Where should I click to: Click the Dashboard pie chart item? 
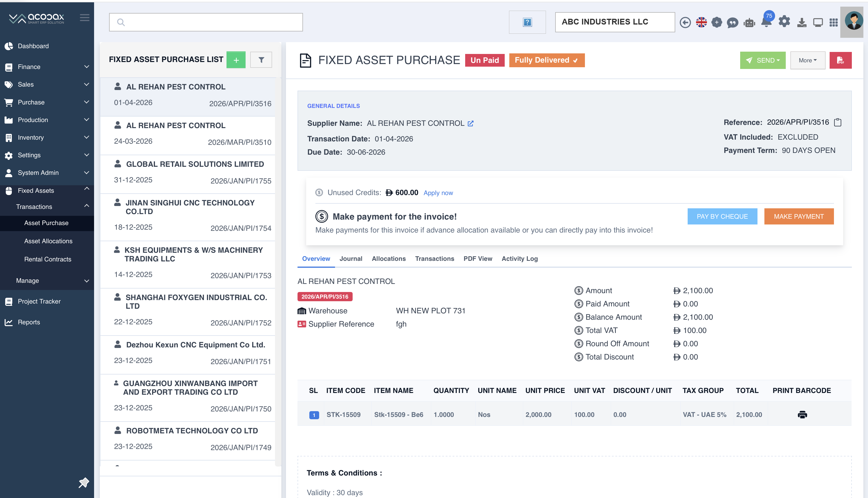pyautogui.click(x=47, y=46)
